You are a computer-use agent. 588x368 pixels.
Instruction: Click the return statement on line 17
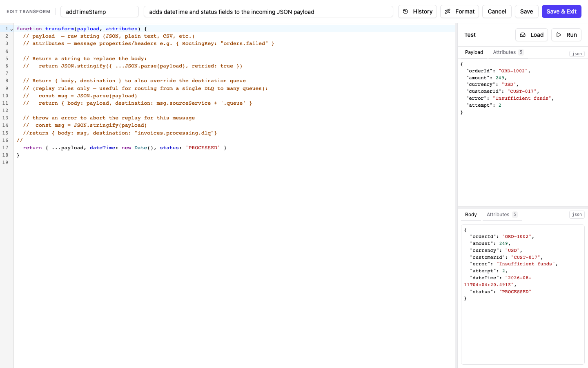[125, 148]
